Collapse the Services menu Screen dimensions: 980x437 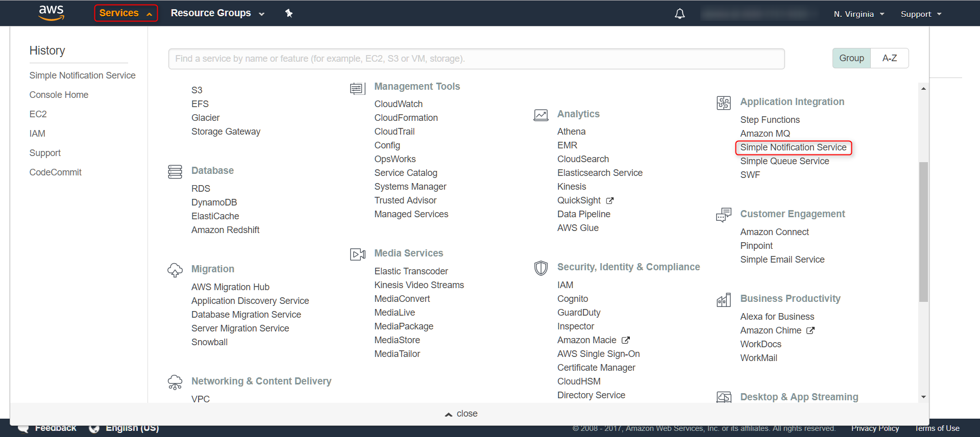(126, 13)
